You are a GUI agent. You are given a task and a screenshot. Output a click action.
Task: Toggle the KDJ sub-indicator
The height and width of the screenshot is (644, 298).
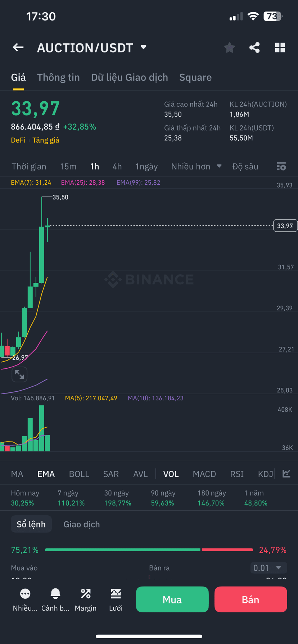click(266, 474)
